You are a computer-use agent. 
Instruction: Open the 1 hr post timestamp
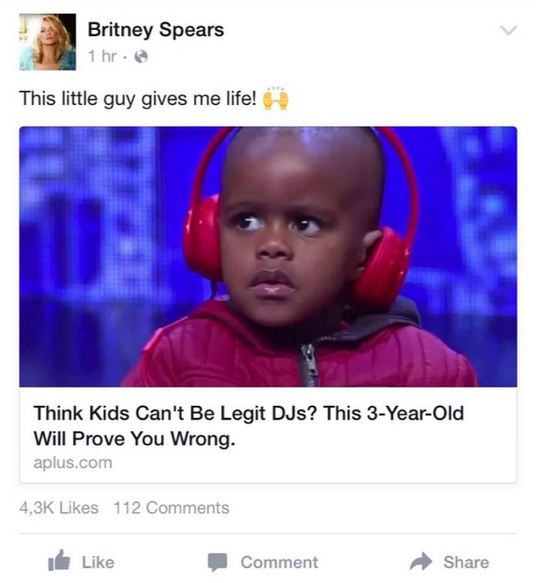[102, 57]
